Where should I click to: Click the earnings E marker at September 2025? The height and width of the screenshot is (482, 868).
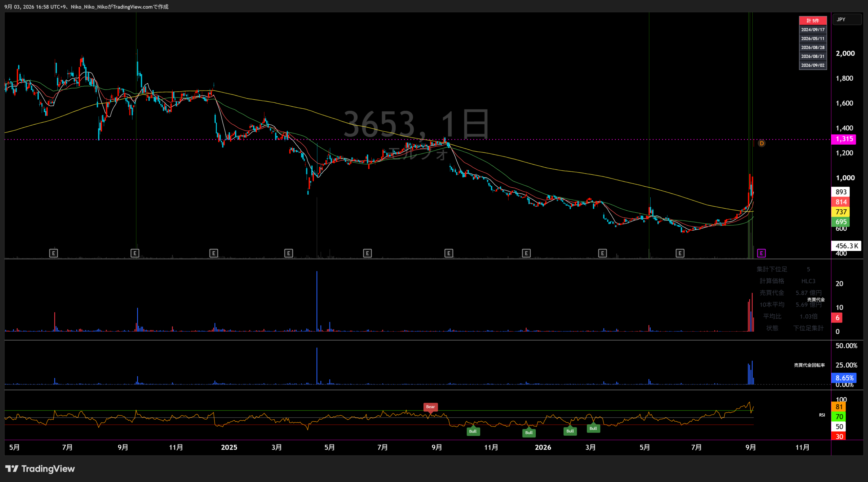pos(449,253)
